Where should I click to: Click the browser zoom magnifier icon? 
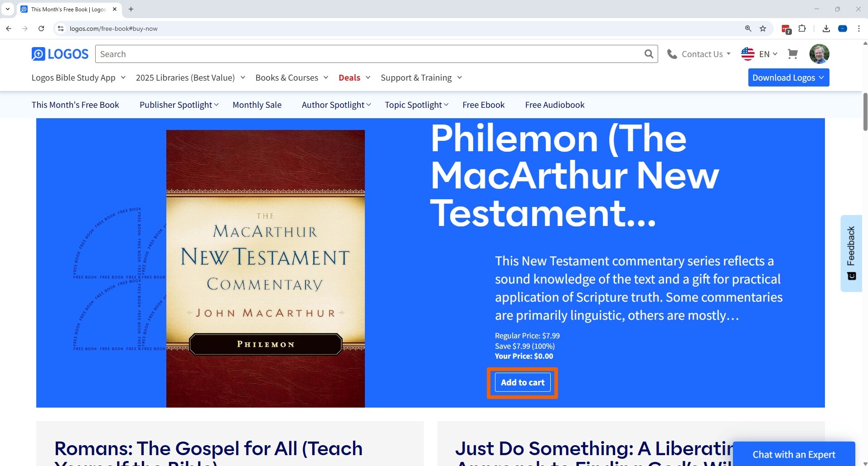coord(748,29)
